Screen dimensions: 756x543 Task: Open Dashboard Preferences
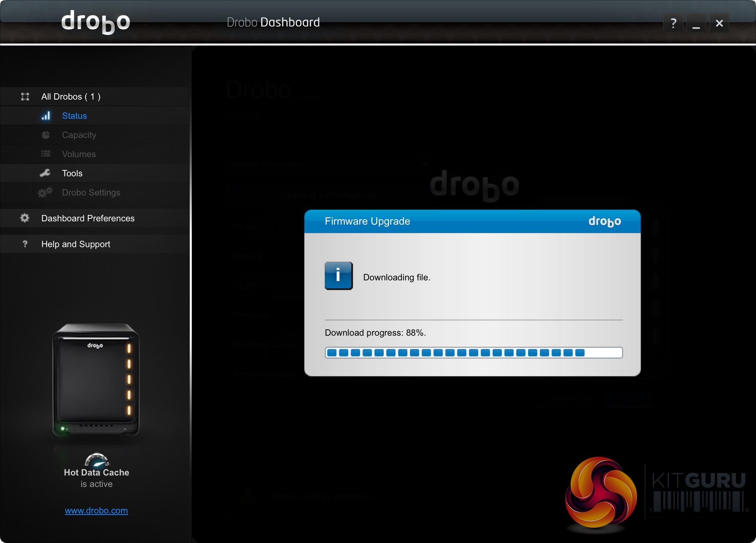point(87,218)
